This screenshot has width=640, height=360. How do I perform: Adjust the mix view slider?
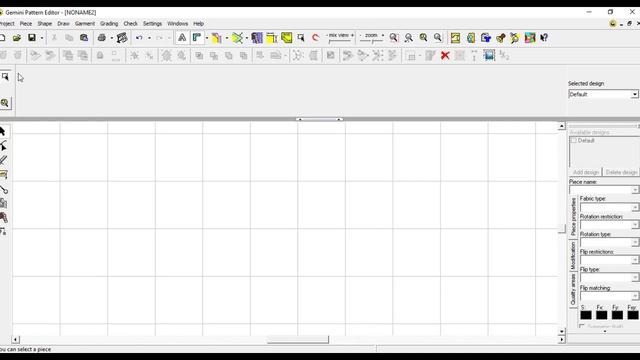tap(340, 40)
